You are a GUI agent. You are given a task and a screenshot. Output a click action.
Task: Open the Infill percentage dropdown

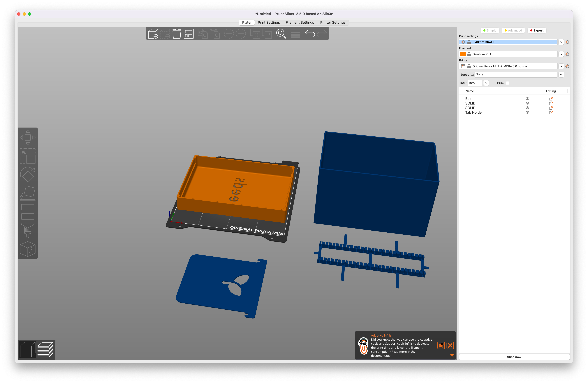coord(486,83)
